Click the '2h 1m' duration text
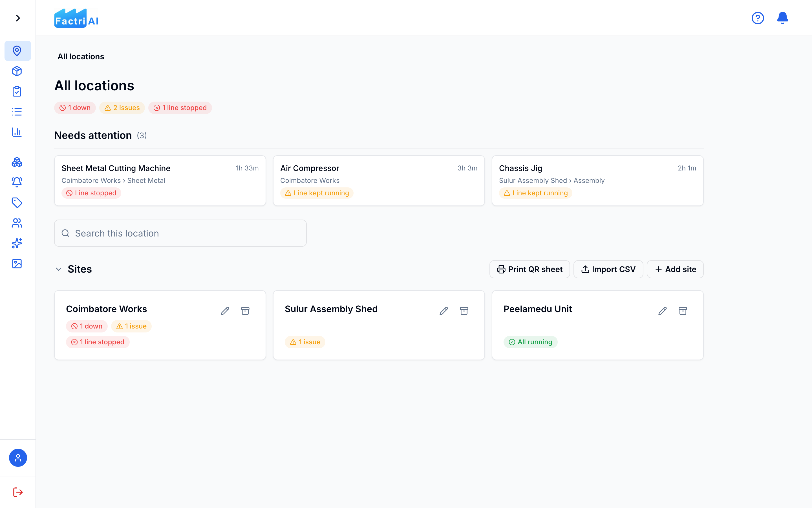 687,168
